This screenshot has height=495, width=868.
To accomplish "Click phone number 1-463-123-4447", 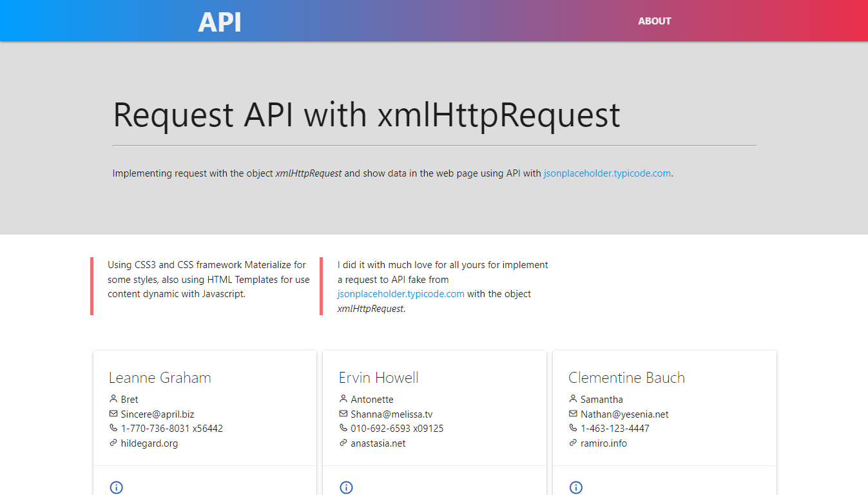I will [615, 429].
